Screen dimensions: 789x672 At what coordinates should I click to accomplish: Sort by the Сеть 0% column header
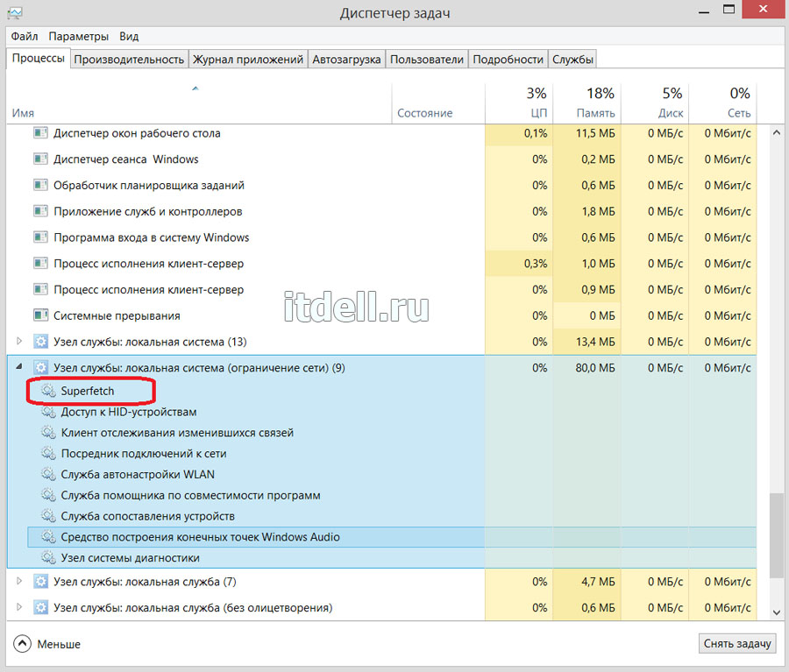[722, 103]
